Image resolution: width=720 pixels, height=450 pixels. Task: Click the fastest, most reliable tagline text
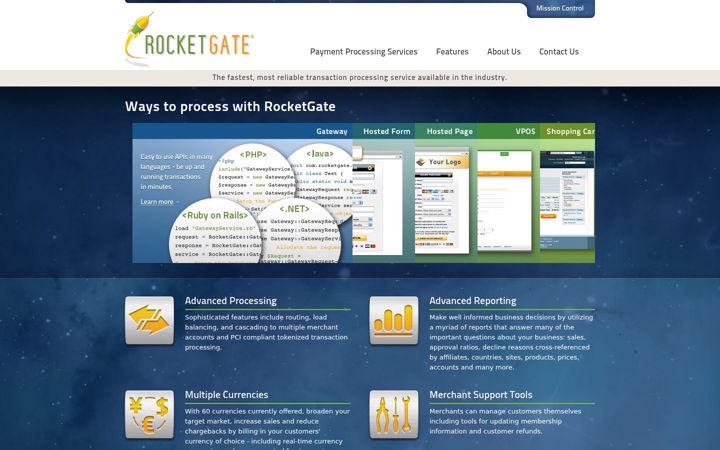click(360, 78)
